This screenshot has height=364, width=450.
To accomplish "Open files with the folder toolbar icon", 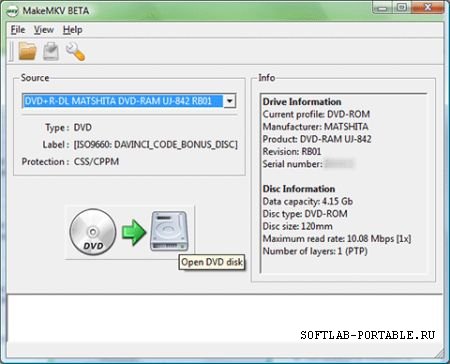I will tap(27, 51).
